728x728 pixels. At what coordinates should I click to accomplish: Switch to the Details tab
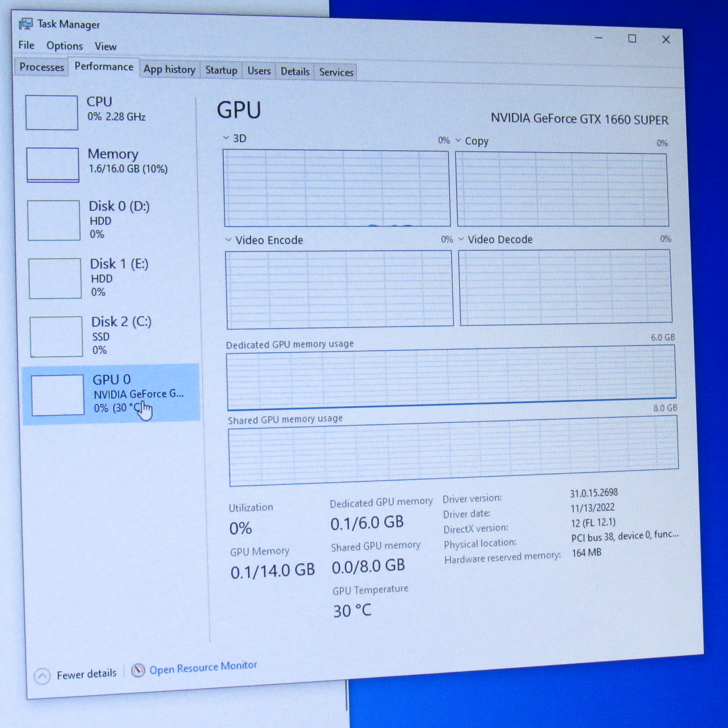point(295,72)
